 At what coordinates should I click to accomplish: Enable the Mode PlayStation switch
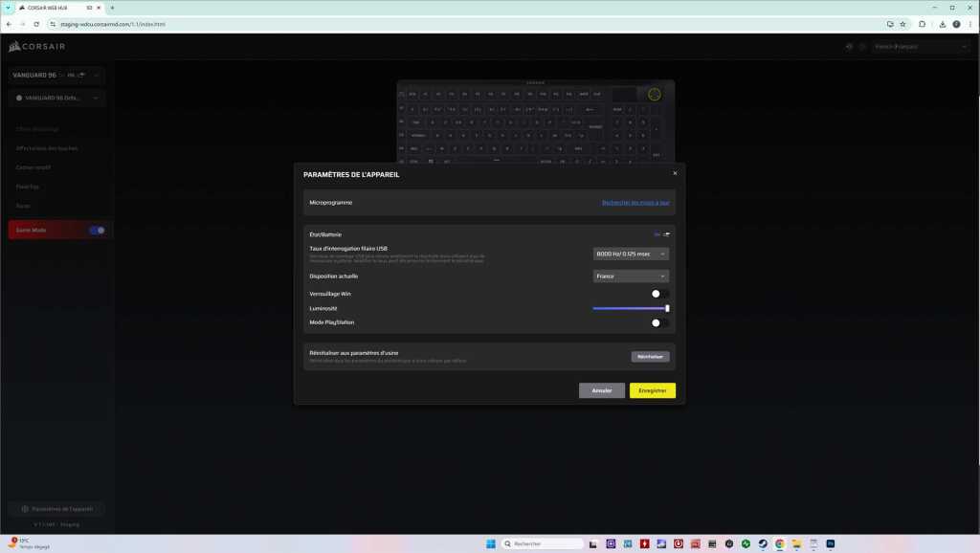point(658,322)
